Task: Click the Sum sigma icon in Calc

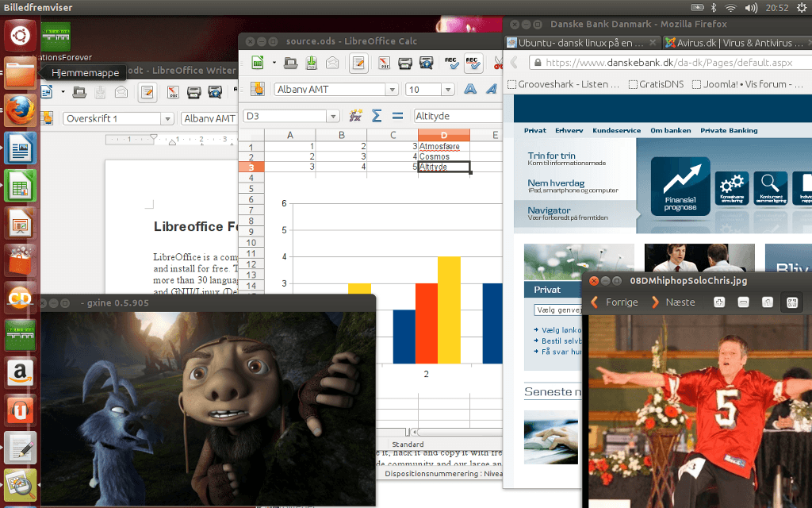Action: click(377, 116)
